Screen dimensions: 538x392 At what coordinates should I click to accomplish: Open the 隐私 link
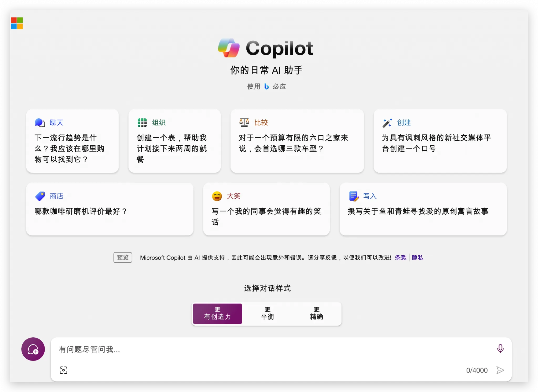(417, 257)
